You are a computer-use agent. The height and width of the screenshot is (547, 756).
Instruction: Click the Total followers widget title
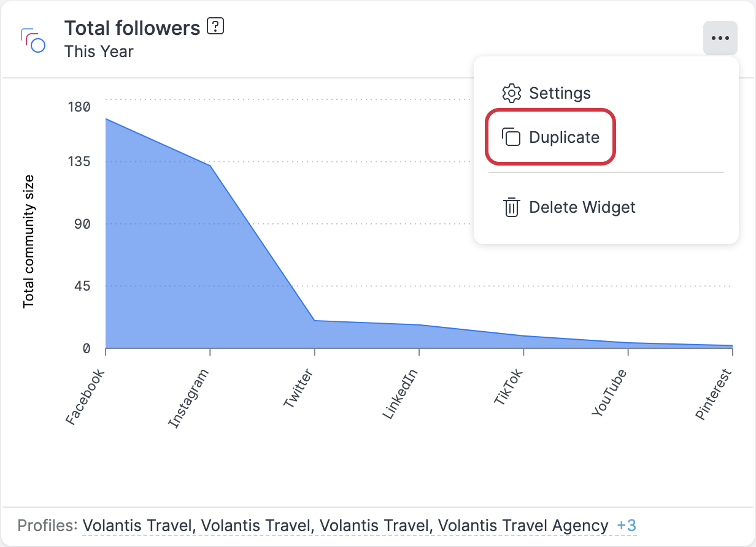pos(133,28)
